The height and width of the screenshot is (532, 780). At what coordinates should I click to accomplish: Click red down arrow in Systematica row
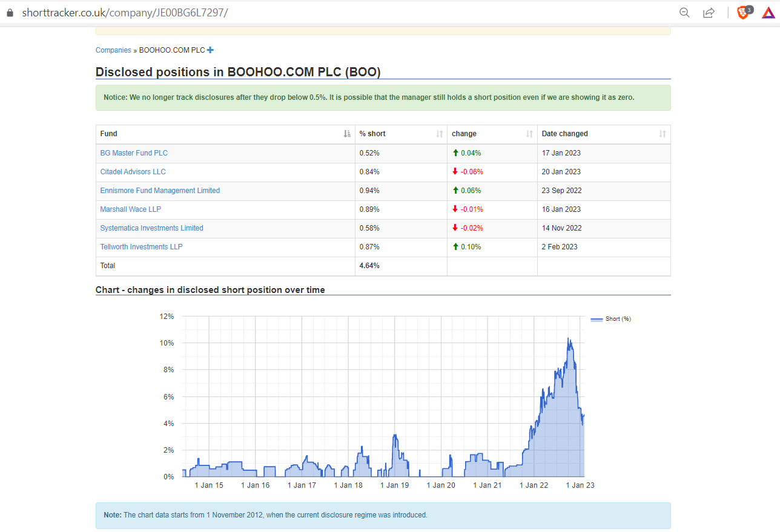point(455,228)
